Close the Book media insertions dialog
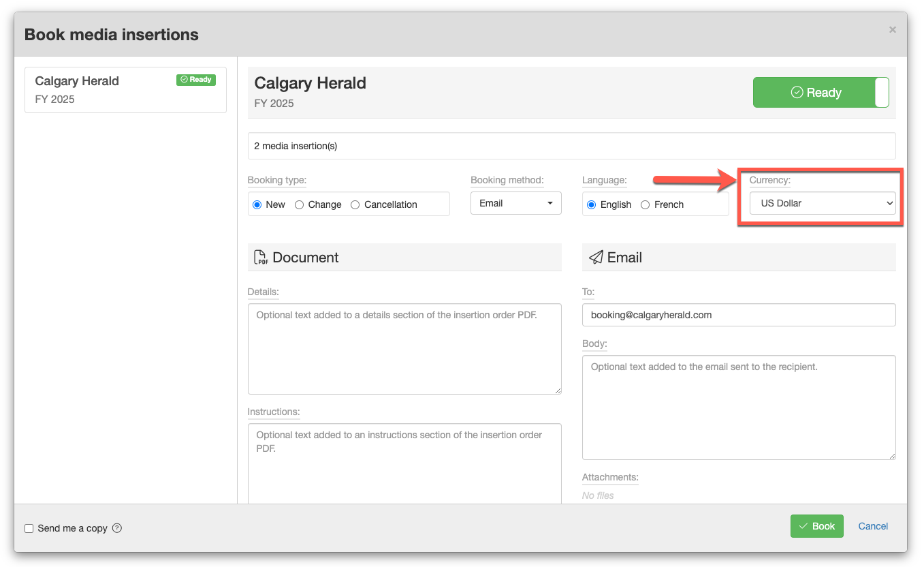 (x=893, y=30)
